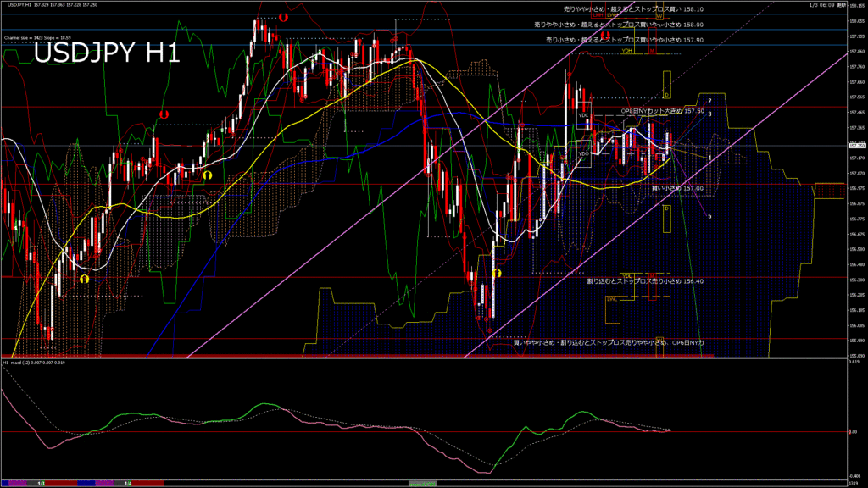This screenshot has height=488, width=868.
Task: Click the lower yellow D pivot box
Action: tap(667, 208)
